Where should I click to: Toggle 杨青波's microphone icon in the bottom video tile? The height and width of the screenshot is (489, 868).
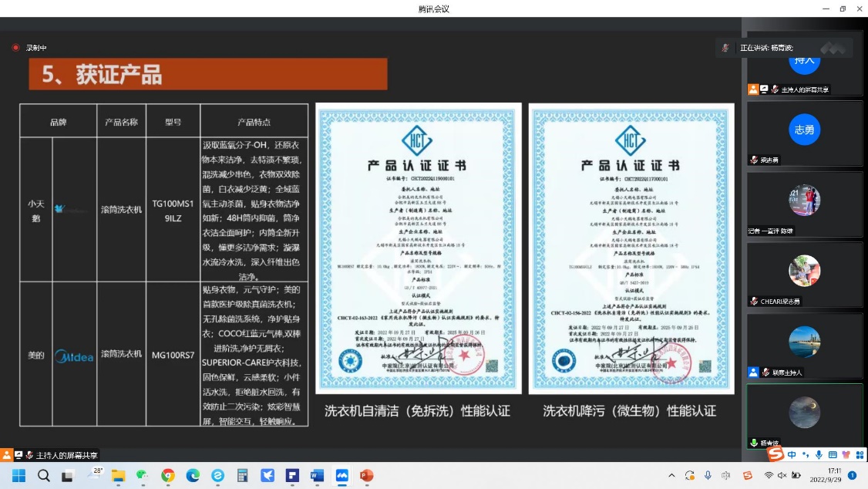point(753,442)
